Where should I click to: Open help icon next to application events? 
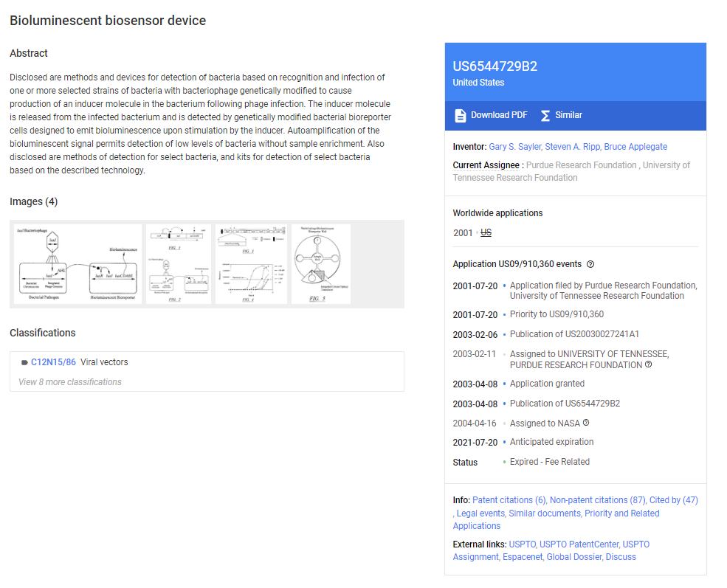coord(590,264)
